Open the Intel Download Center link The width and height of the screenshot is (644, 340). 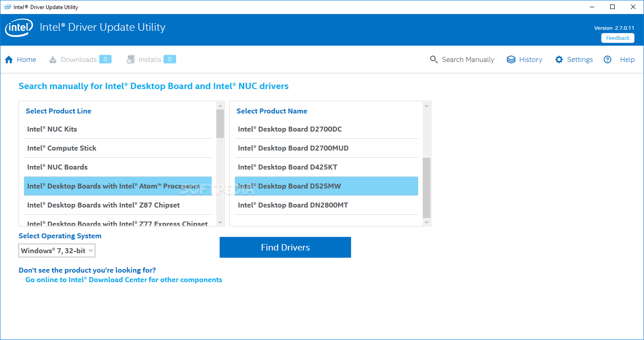(x=124, y=280)
